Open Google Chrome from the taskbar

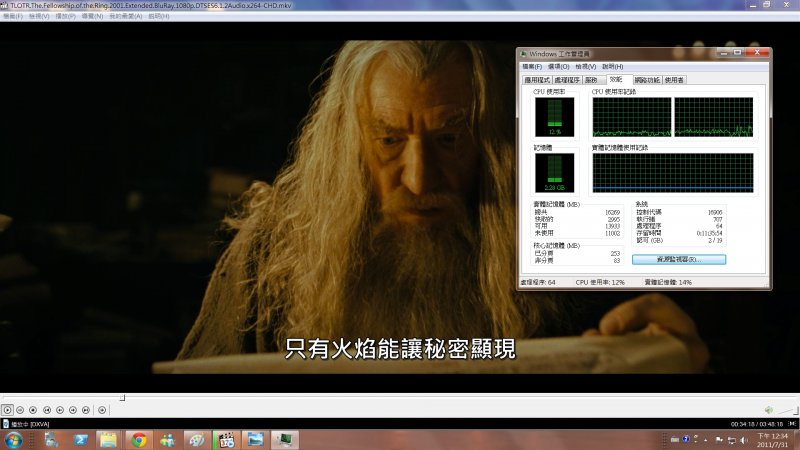137,439
